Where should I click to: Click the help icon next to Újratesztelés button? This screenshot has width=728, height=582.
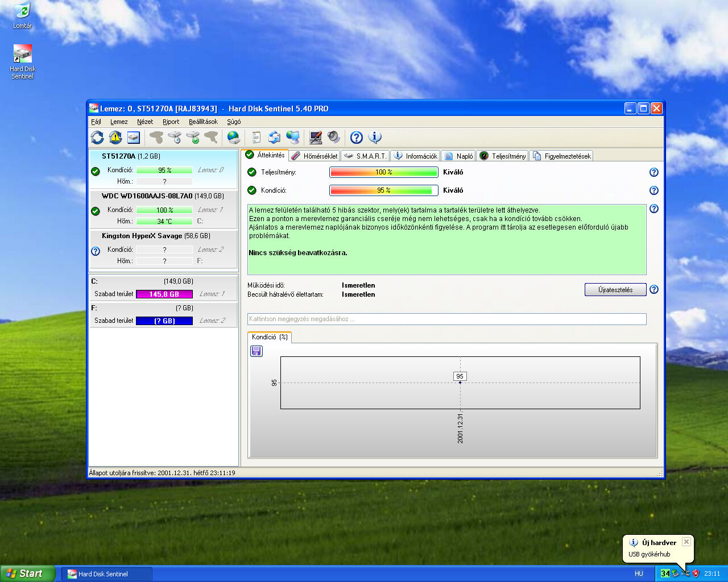(654, 289)
